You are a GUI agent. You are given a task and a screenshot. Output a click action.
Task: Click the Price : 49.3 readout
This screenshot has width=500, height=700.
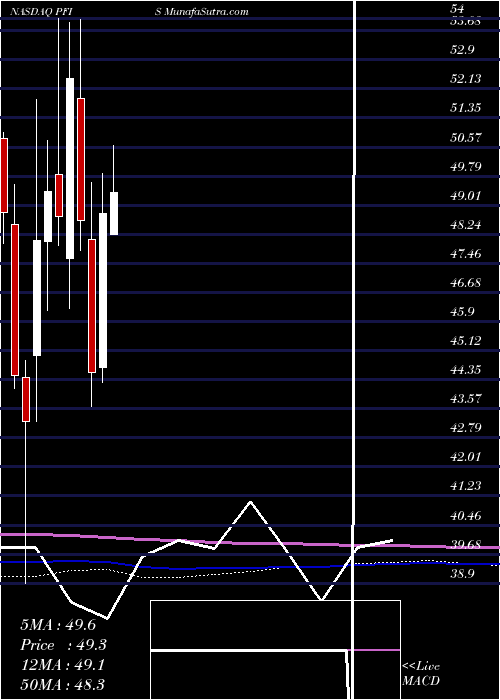(x=63, y=645)
